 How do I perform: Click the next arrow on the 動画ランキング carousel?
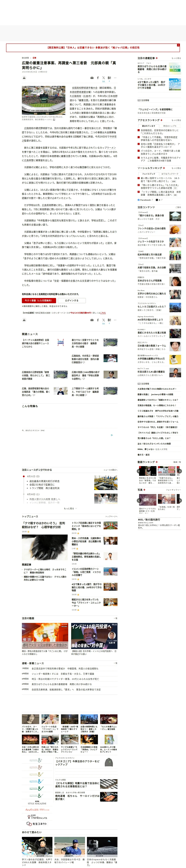tap(180, 471)
